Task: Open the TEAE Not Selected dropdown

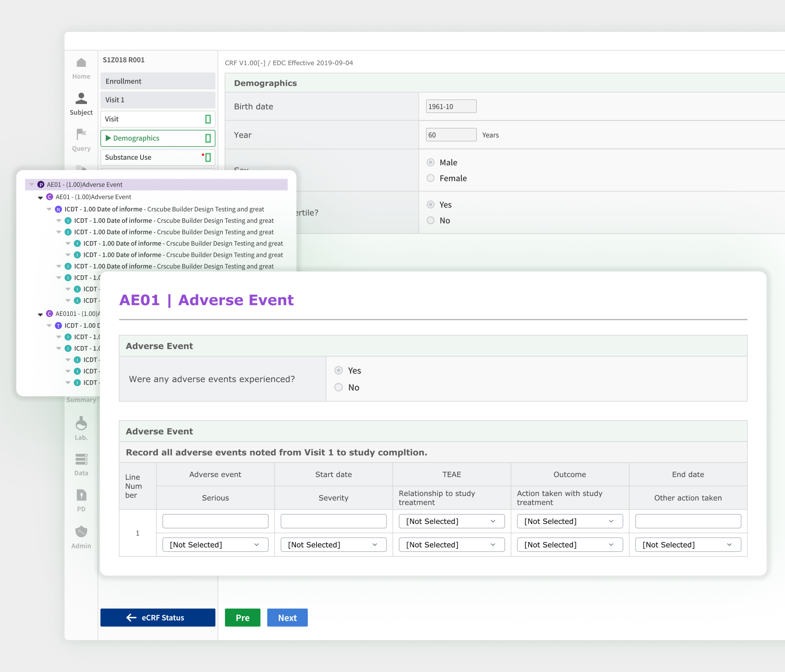Action: pyautogui.click(x=451, y=521)
